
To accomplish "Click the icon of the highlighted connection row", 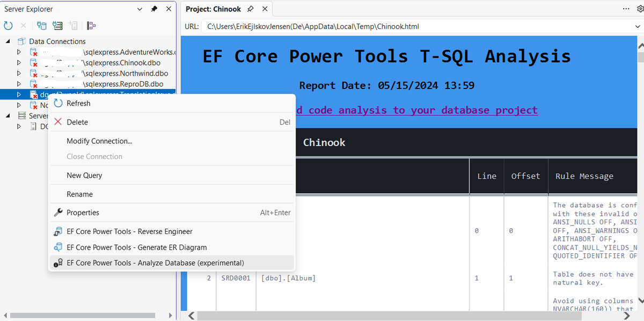I will [33, 95].
